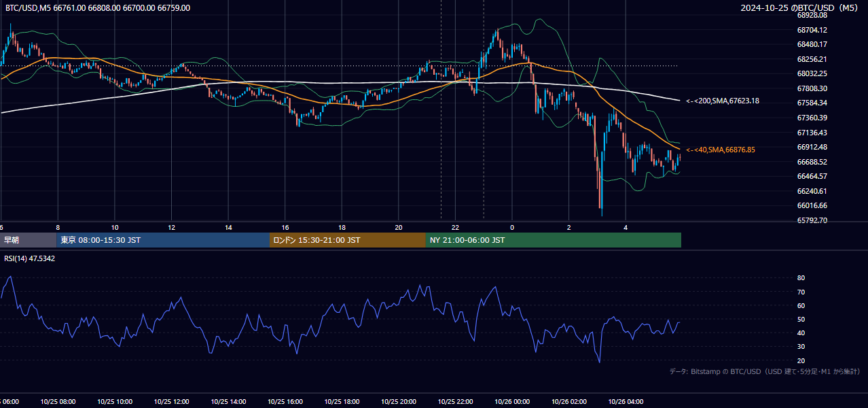Click the 10/25 20:00 date label

pos(399,402)
